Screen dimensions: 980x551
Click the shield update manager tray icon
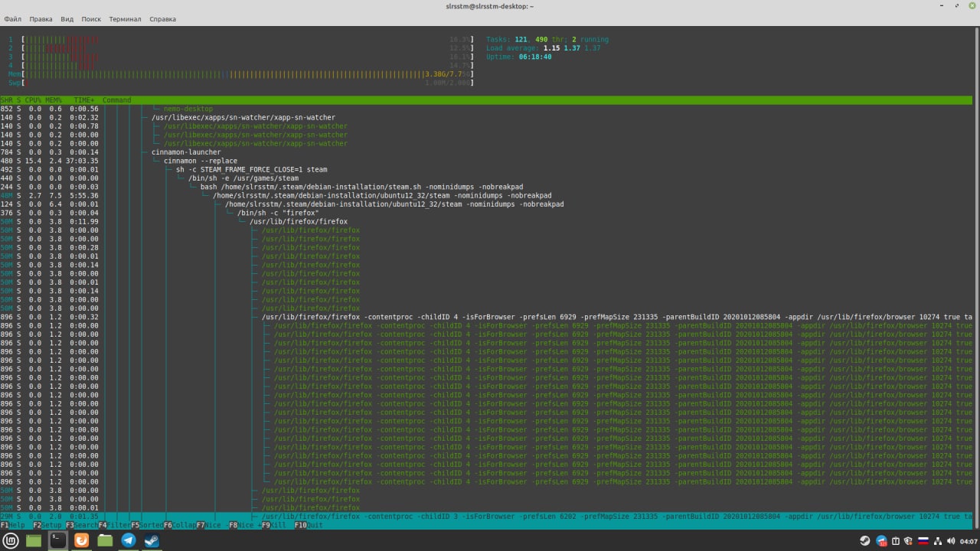tap(910, 541)
